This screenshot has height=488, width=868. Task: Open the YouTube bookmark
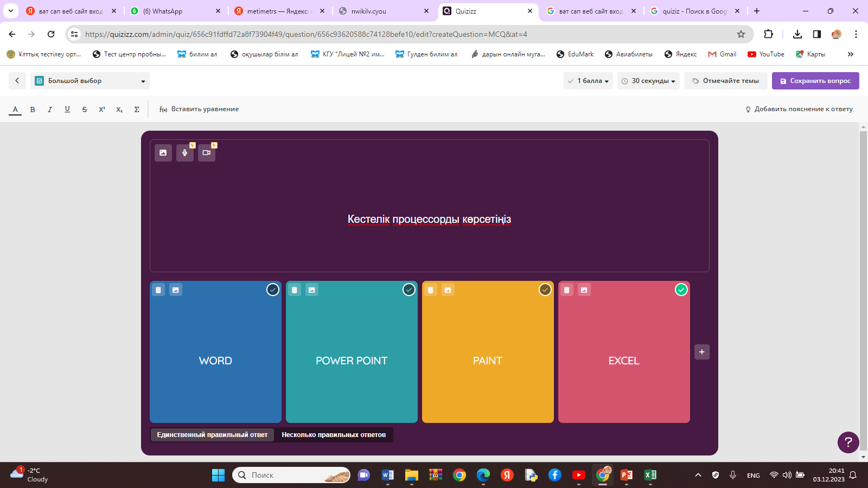[765, 54]
